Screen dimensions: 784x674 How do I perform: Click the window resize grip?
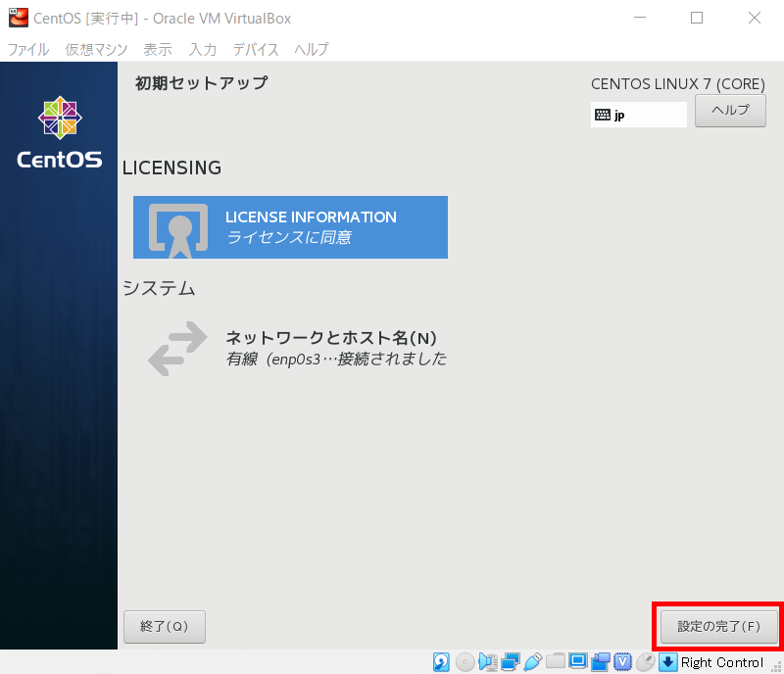[776, 667]
